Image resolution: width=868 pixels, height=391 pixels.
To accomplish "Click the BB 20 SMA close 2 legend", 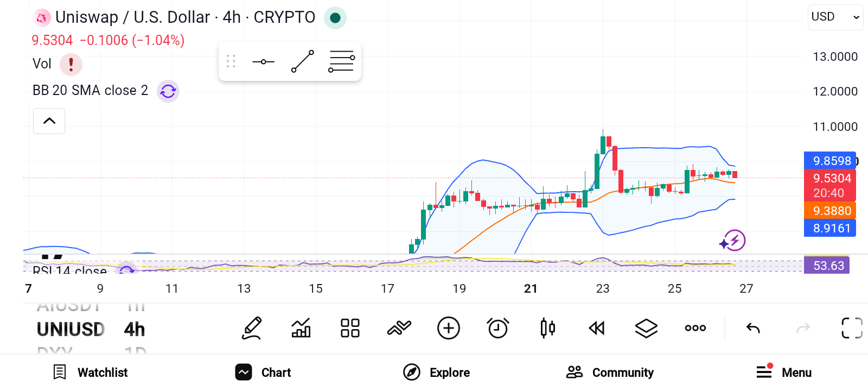I will click(90, 91).
